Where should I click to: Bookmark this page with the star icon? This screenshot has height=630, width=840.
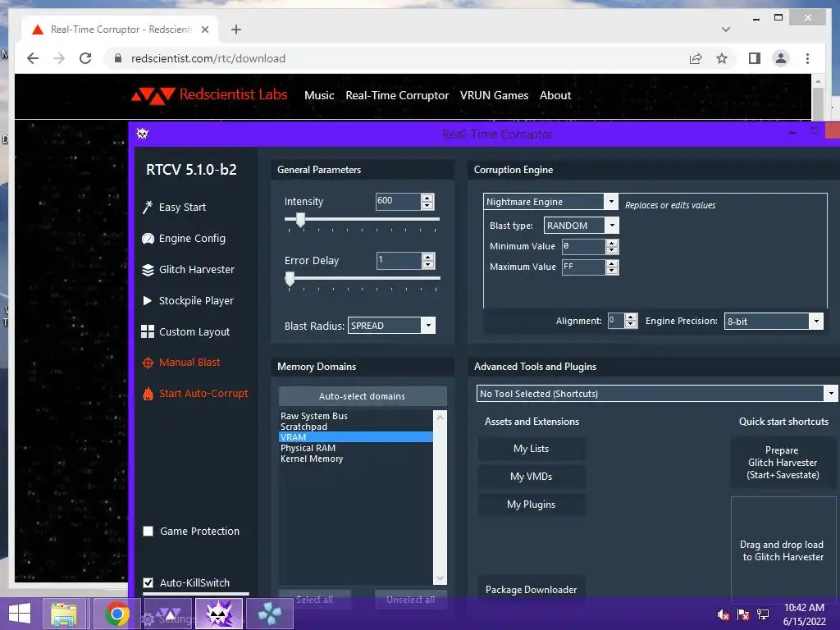coord(722,58)
